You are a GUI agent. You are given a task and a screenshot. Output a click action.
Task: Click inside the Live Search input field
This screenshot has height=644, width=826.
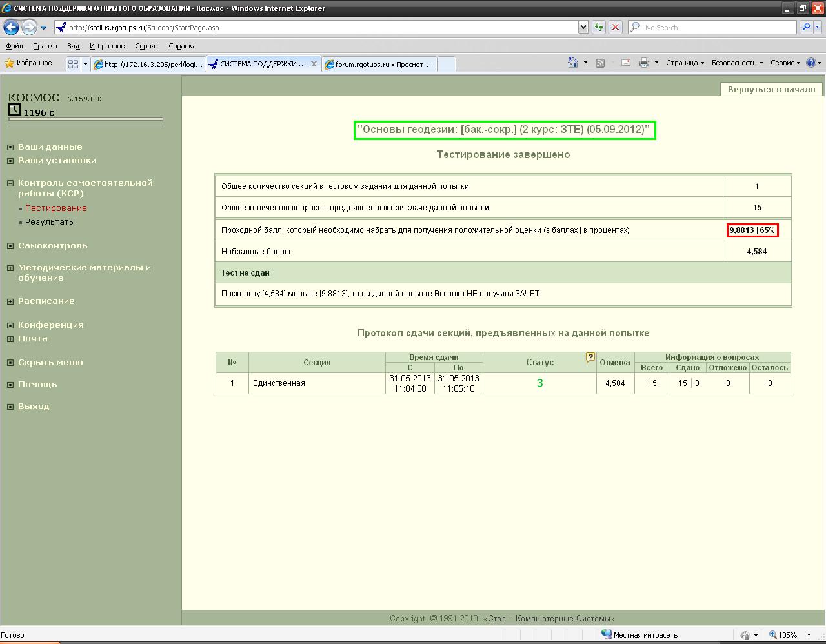[710, 27]
